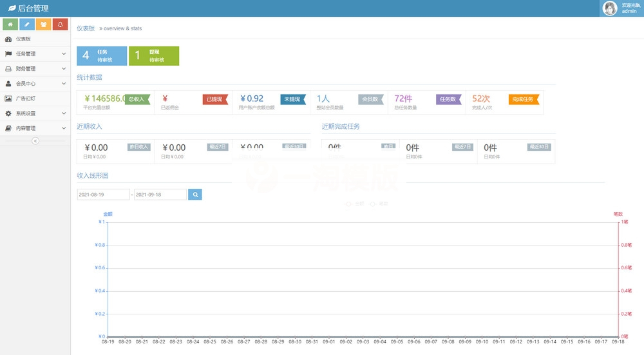Open the orange users shortcut icon
The image size is (644, 355).
[x=44, y=24]
